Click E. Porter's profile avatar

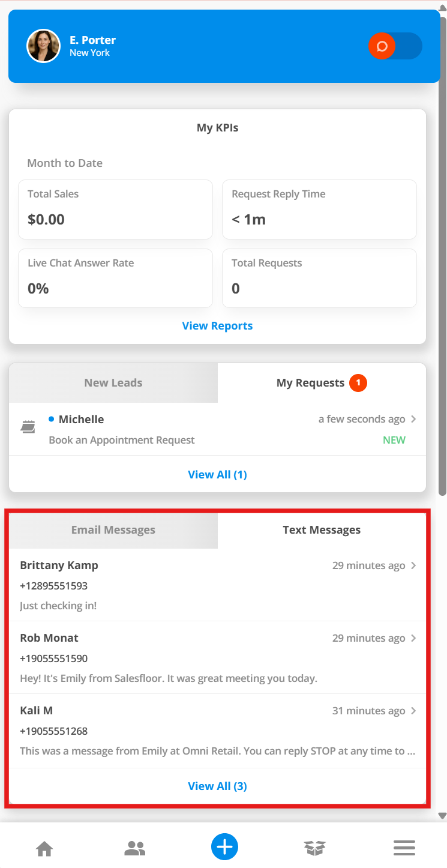[x=43, y=46]
